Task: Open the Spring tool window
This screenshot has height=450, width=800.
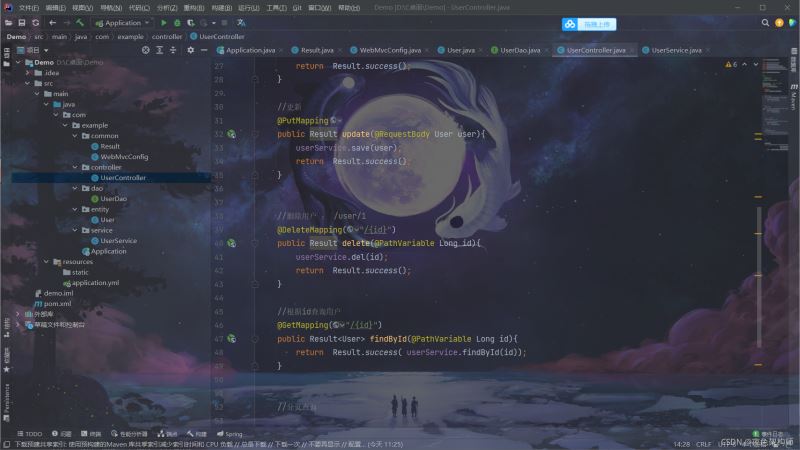Action: click(x=230, y=434)
